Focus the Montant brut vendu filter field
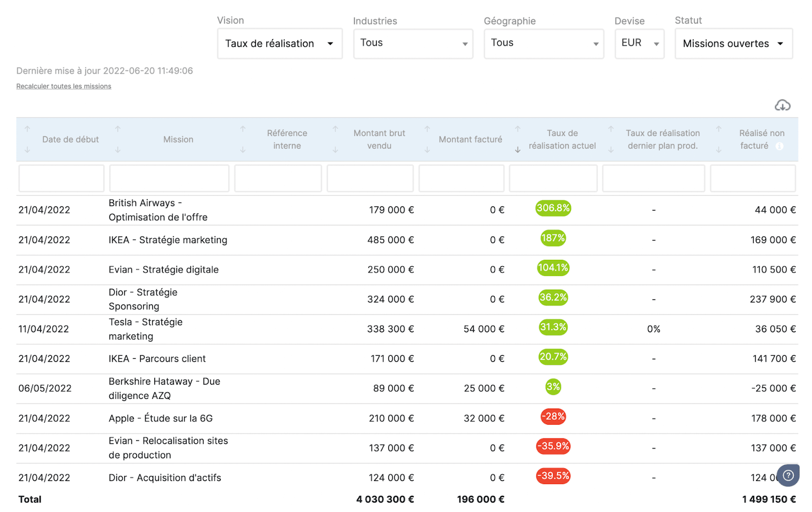 click(370, 178)
